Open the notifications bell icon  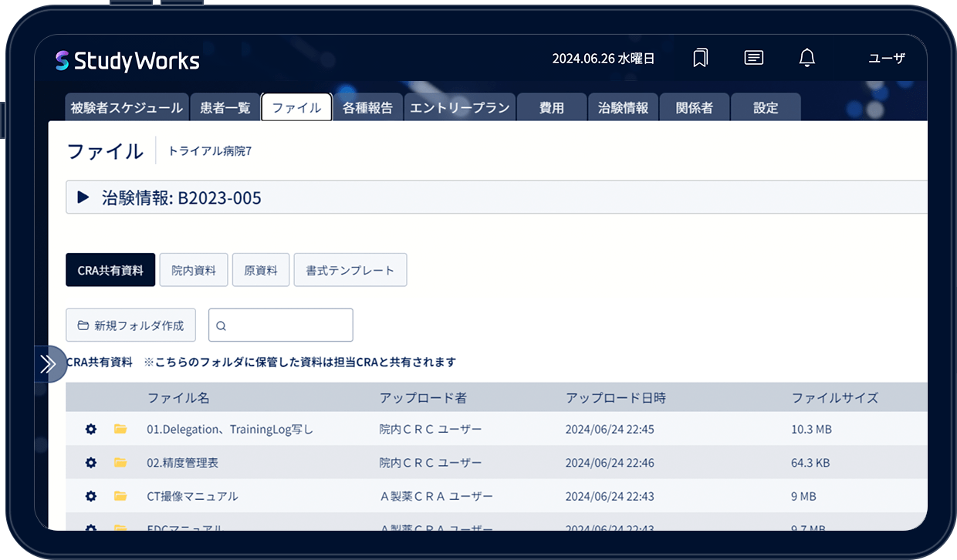point(807,58)
